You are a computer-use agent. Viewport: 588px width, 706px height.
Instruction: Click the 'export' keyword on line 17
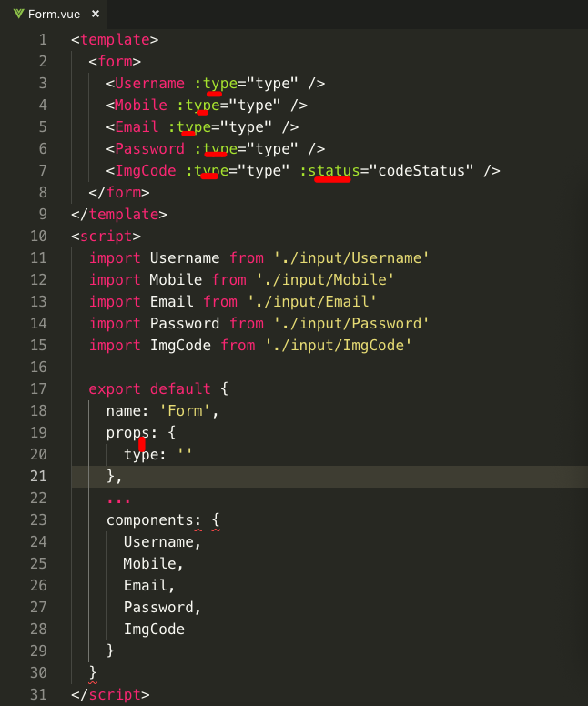pos(115,389)
